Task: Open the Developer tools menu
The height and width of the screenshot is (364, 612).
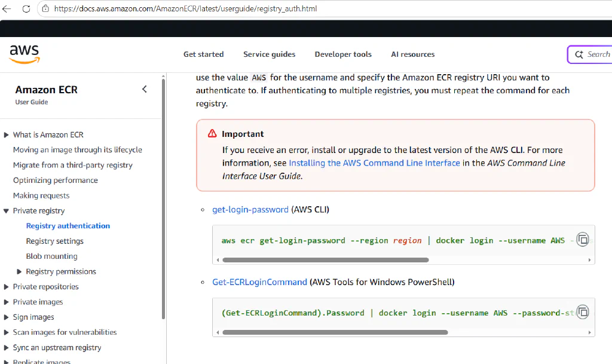Action: [x=343, y=54]
